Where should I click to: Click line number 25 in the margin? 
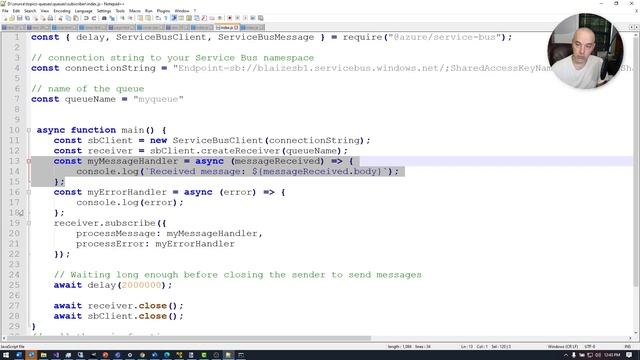[x=14, y=285]
